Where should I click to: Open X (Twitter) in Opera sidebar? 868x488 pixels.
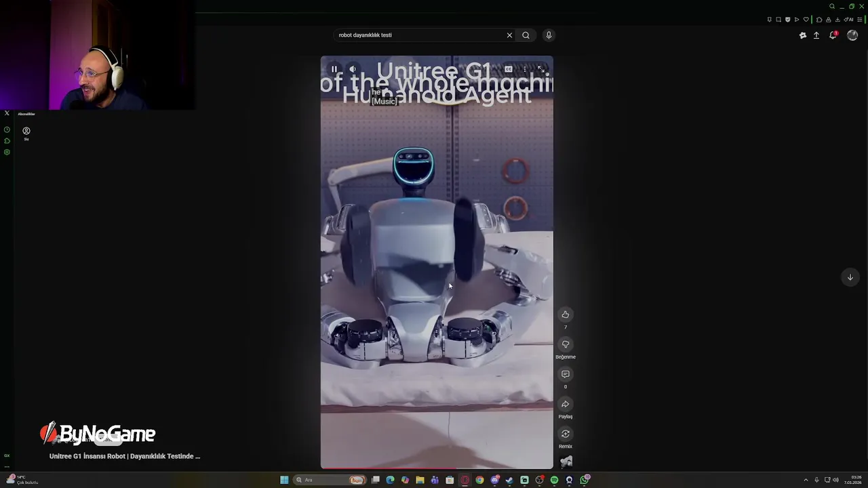[7, 113]
